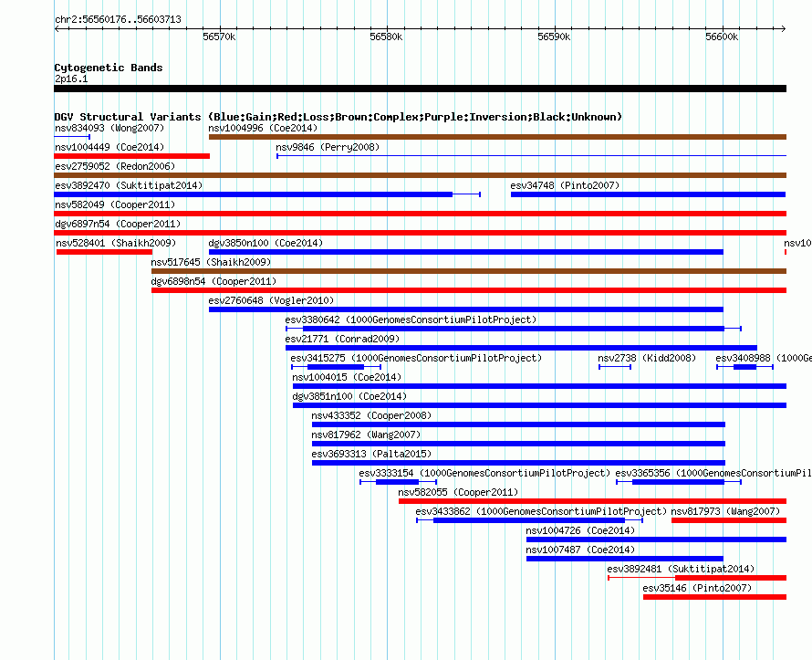Select the esv3380642 1000Genomes variant label

(411, 320)
